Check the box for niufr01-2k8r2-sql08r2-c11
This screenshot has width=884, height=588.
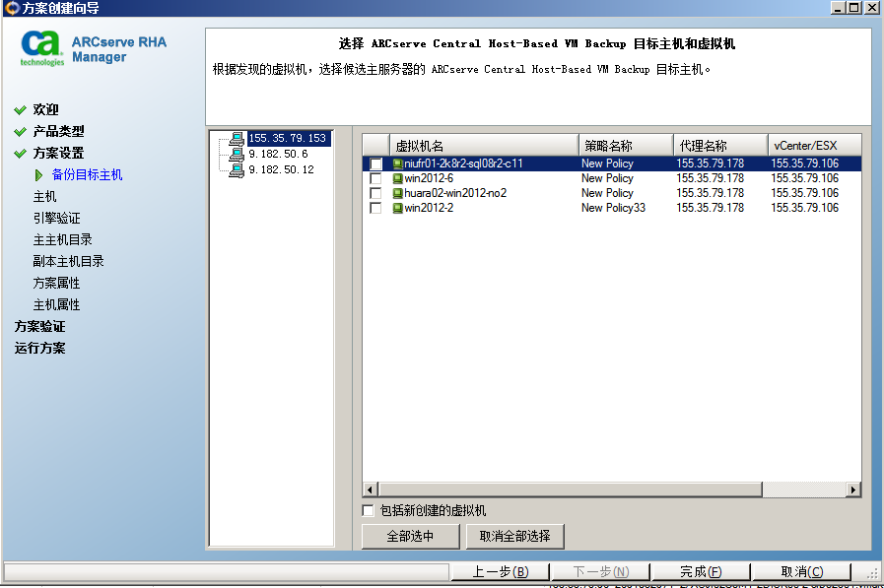[375, 163]
